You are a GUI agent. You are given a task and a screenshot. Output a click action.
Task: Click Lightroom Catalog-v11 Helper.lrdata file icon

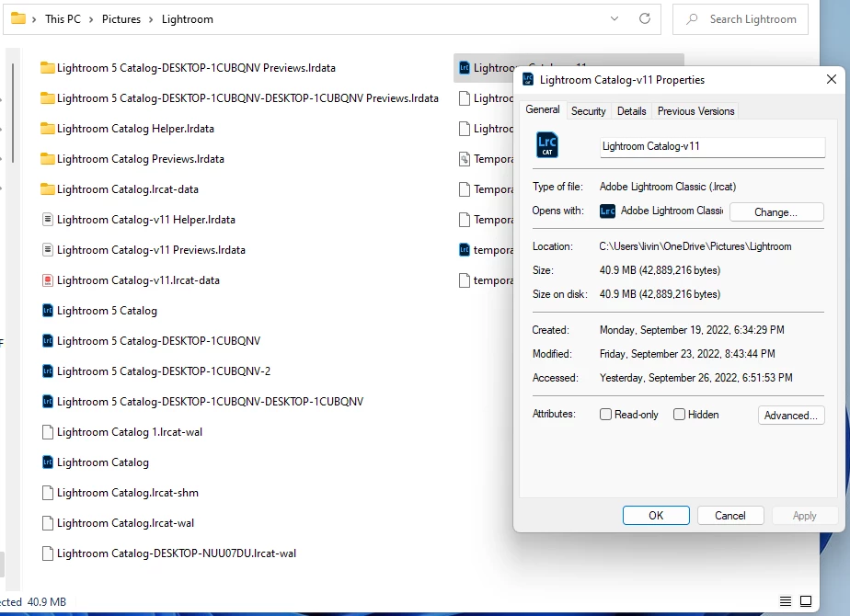pos(48,220)
